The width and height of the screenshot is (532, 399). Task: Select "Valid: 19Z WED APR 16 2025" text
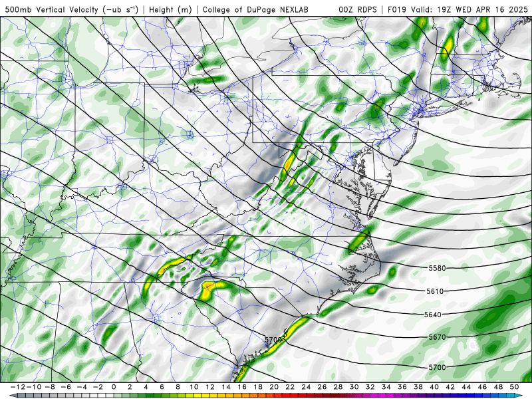point(469,9)
